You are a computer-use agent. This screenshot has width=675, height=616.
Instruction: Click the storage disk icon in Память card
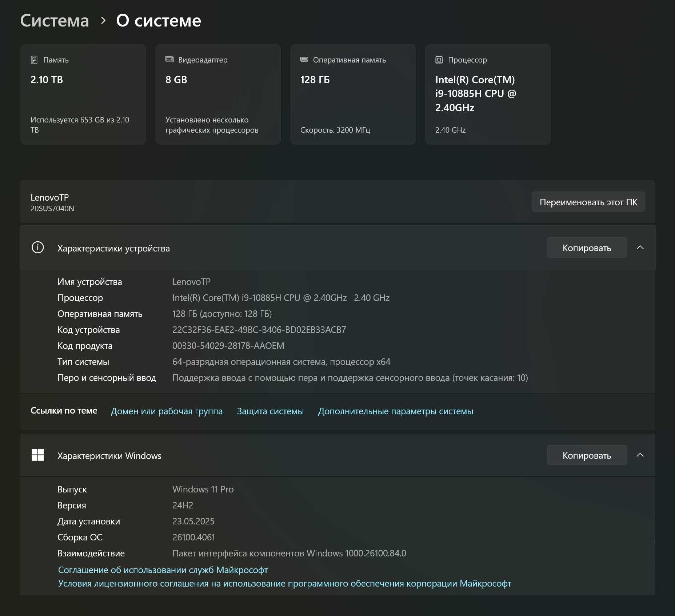(34, 60)
